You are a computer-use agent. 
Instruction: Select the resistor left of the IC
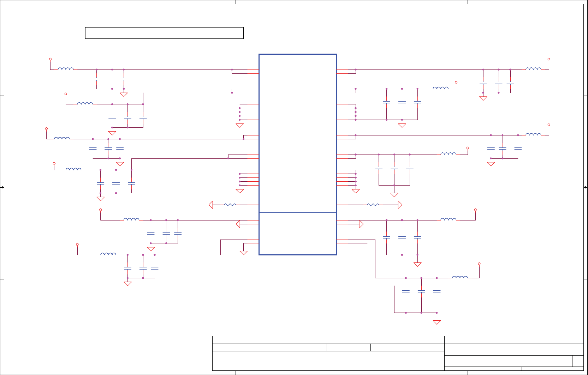(230, 205)
